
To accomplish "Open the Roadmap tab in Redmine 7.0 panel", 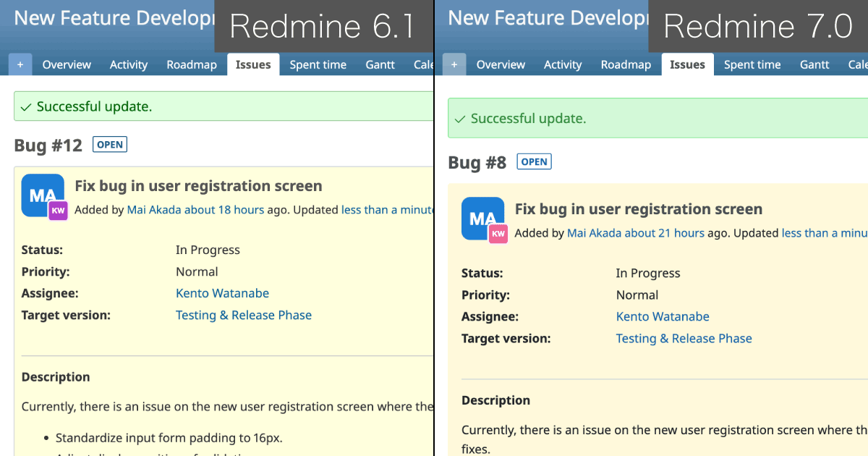I will (x=626, y=64).
